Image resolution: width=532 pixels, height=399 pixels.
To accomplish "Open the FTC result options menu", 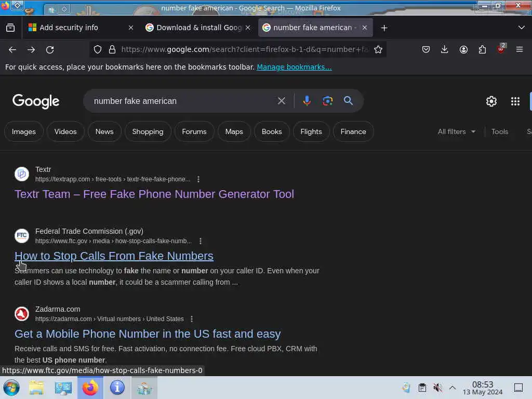I will point(201,241).
